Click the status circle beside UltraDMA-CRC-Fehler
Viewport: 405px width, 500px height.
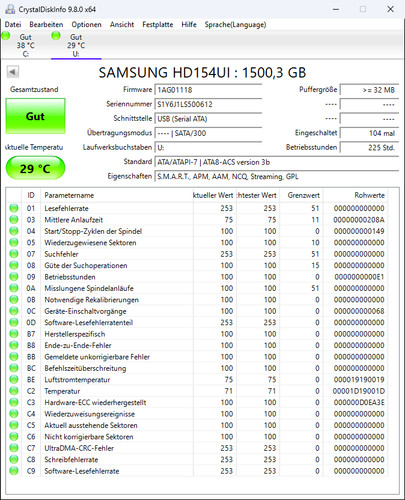[14, 448]
